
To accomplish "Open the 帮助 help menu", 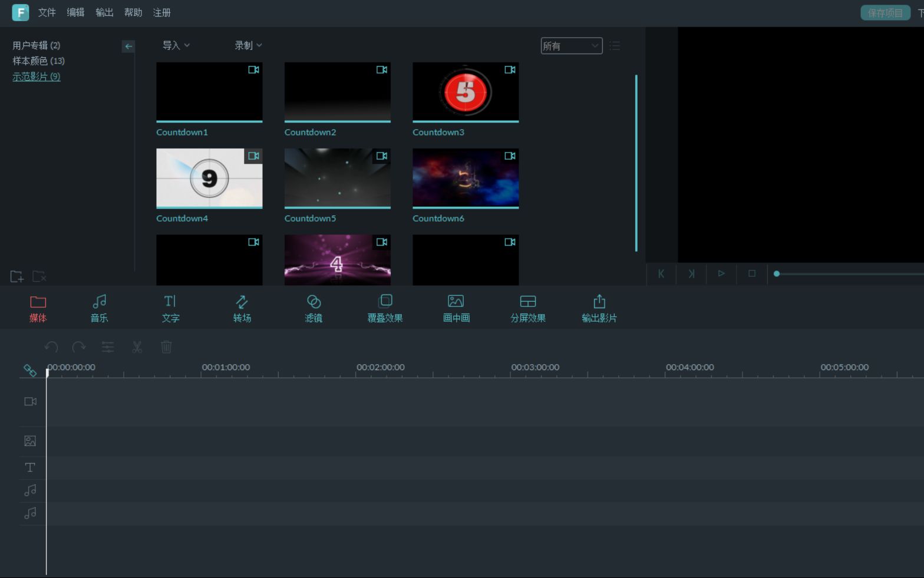I will click(x=133, y=12).
